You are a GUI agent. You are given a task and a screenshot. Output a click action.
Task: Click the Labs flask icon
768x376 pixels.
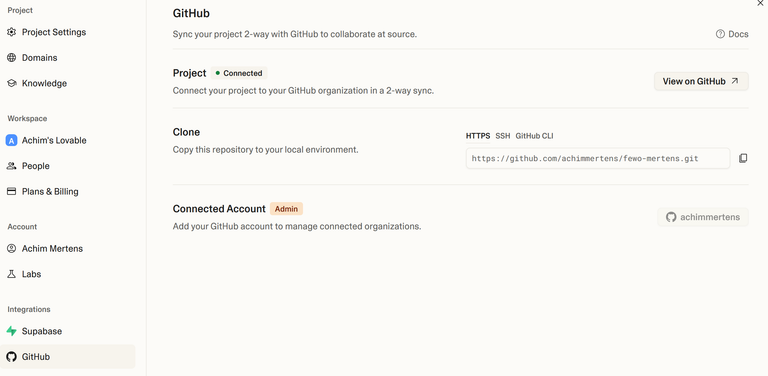pos(11,274)
